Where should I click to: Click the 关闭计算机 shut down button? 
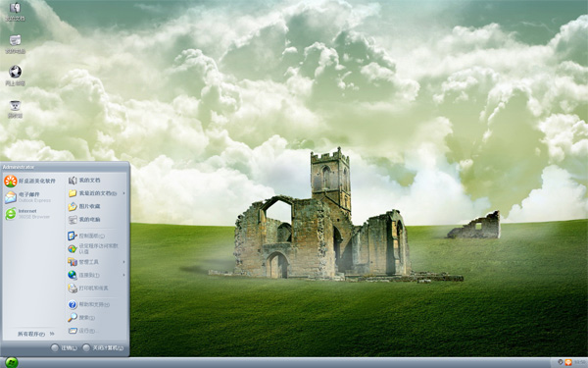click(x=103, y=348)
